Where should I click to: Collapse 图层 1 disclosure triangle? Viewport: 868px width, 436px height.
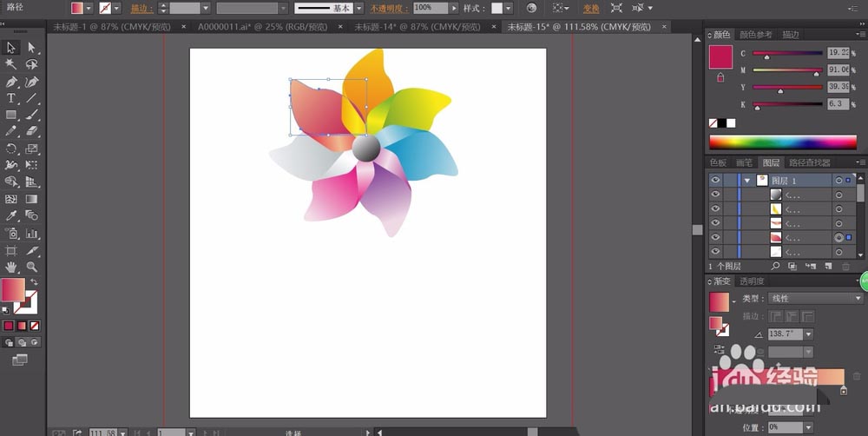tap(747, 181)
